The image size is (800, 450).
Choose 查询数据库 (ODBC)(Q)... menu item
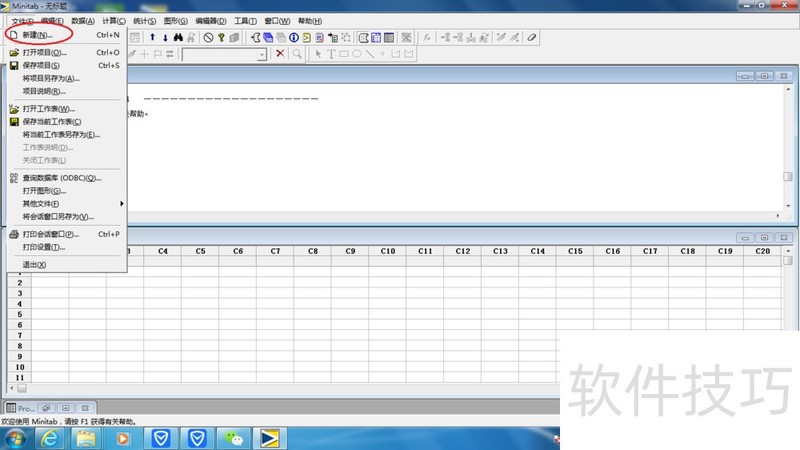pyautogui.click(x=67, y=178)
